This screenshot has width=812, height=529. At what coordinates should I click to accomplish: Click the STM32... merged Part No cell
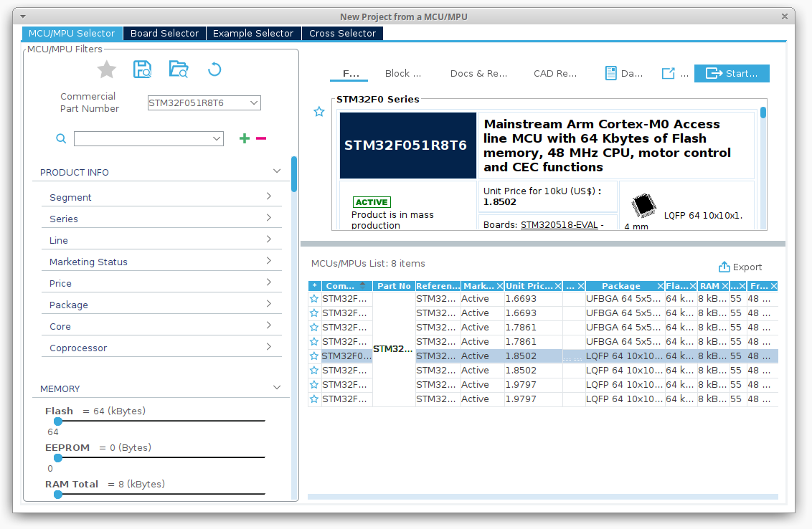click(393, 349)
